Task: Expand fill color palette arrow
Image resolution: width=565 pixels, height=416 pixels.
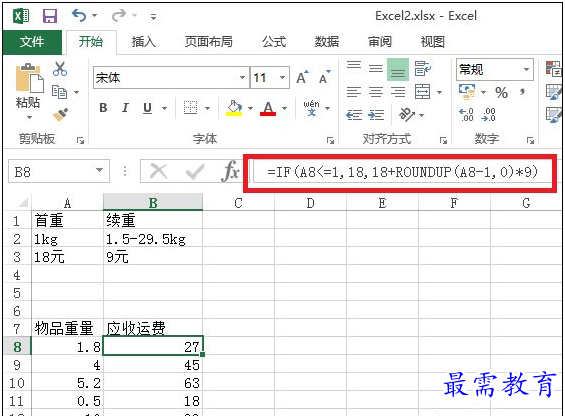Action: click(250, 108)
